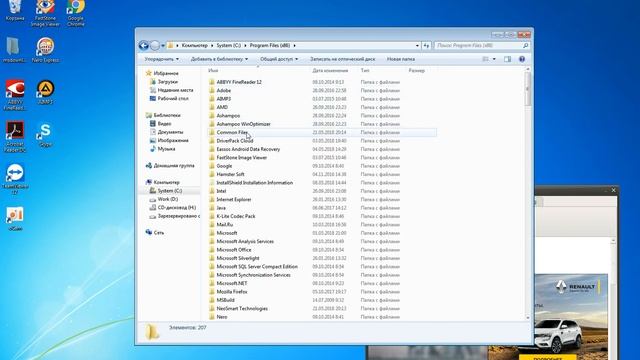Screen dimensions: 640x360
Task: Select the ABBYY FineReader 12 folder icon
Action: click(212, 82)
